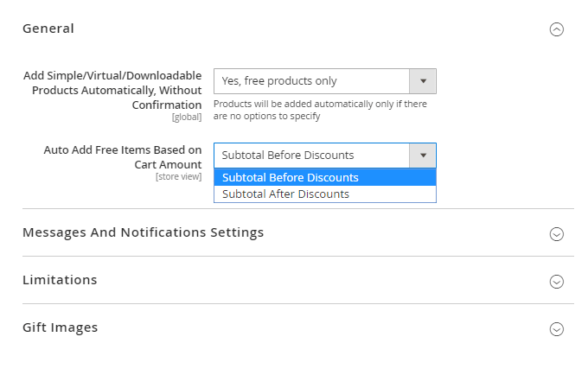Close the Auto Add Free Items select field
Viewport: 588px width, 375px height.
(x=311, y=156)
